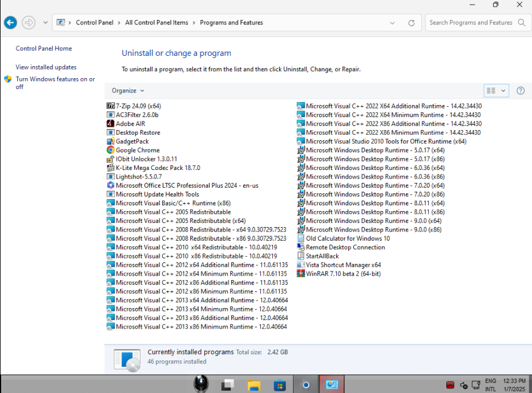Select Windows Desktop Runtime 8.0.11 (x86)
The image size is (532, 393).
pos(371,212)
